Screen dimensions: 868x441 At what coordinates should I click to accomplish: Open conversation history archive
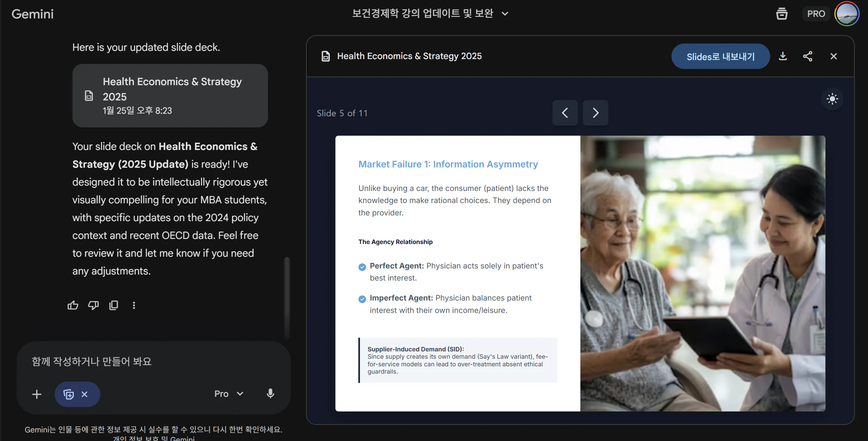[782, 13]
